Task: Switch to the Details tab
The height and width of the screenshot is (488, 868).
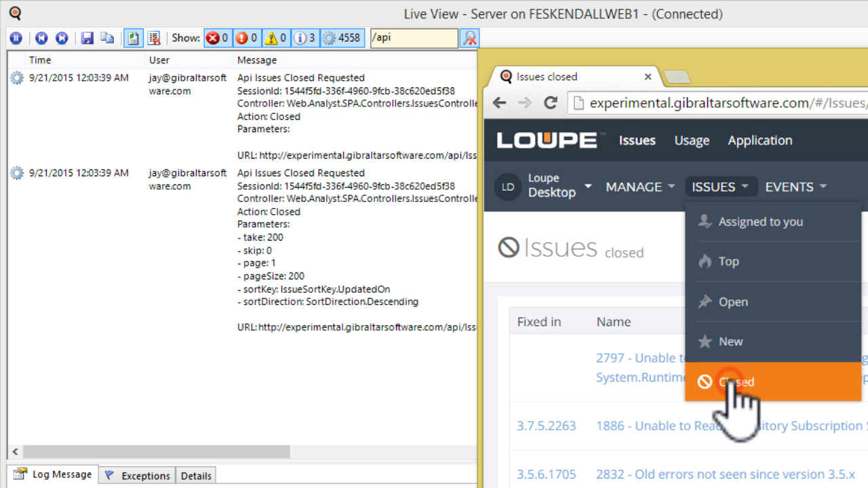Action: click(196, 476)
